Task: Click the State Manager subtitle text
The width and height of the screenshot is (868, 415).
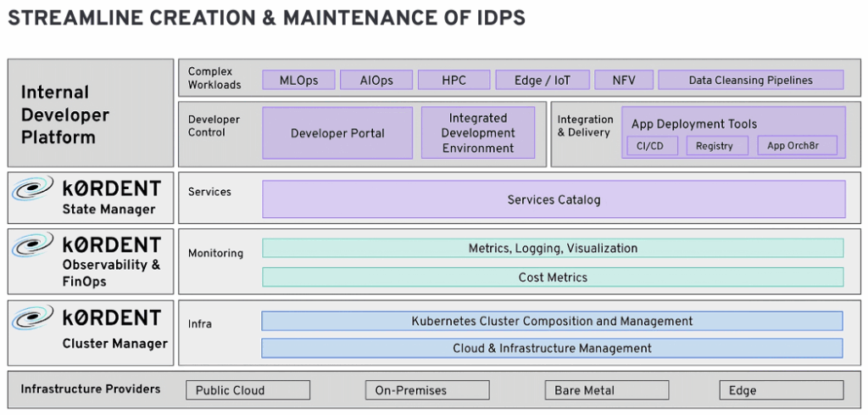Action: (x=108, y=210)
